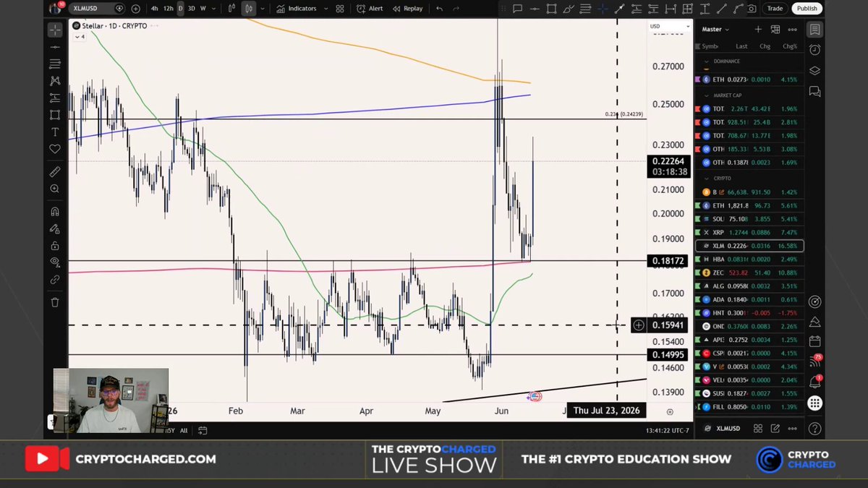868x488 pixels.
Task: Click the zoom in magnifier tool
Action: (55, 189)
